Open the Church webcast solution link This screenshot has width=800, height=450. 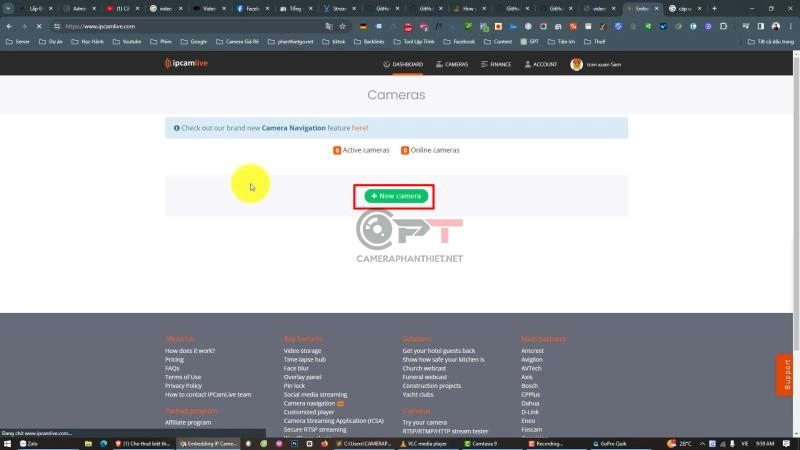[x=424, y=368]
